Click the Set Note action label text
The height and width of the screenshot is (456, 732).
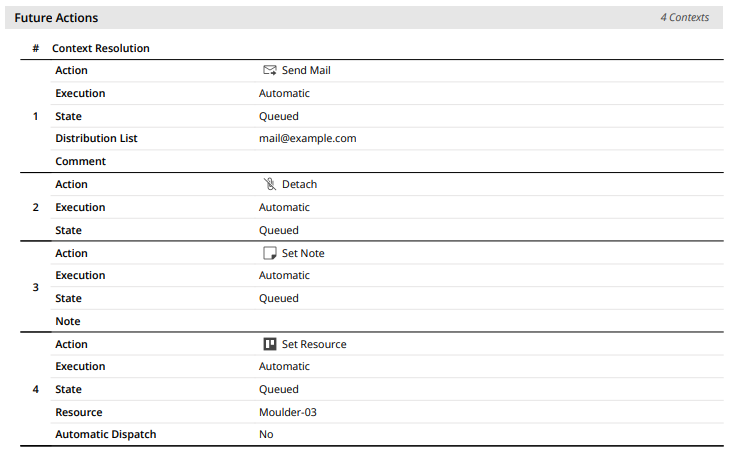303,254
